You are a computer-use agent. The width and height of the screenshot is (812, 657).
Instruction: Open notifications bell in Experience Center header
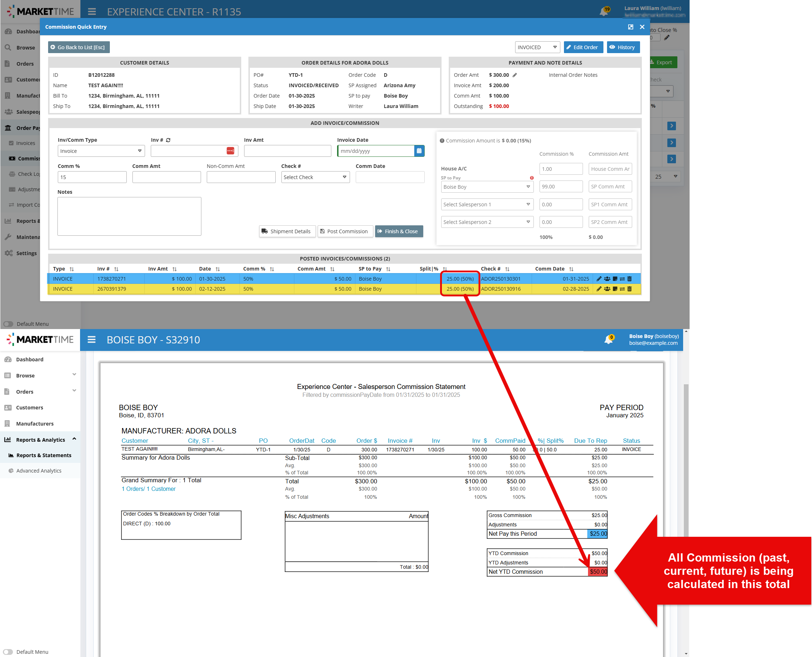coord(604,11)
